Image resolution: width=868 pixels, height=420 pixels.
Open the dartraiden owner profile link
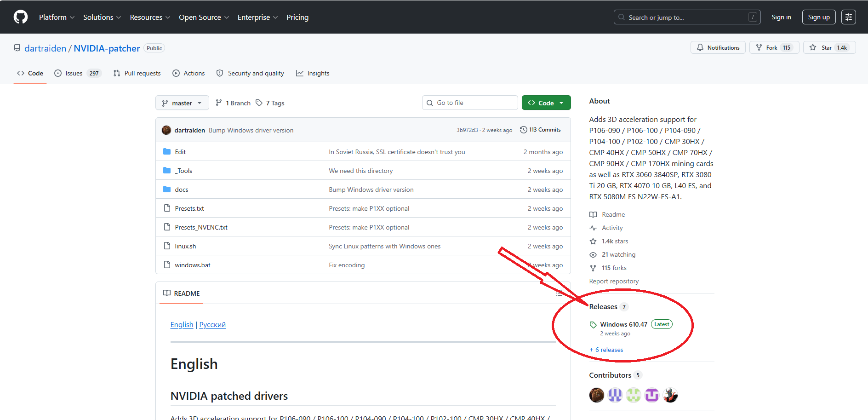click(x=45, y=48)
